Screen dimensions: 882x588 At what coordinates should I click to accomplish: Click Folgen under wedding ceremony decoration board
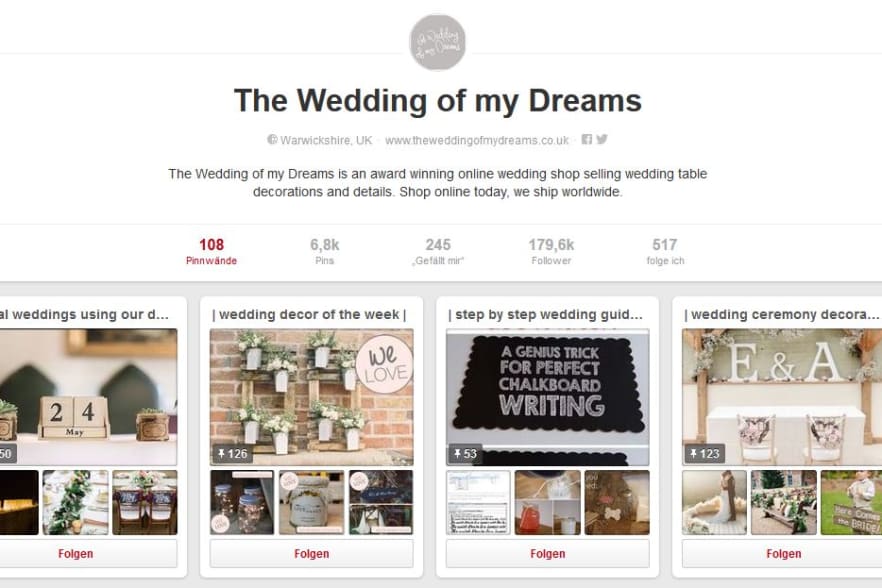[782, 554]
